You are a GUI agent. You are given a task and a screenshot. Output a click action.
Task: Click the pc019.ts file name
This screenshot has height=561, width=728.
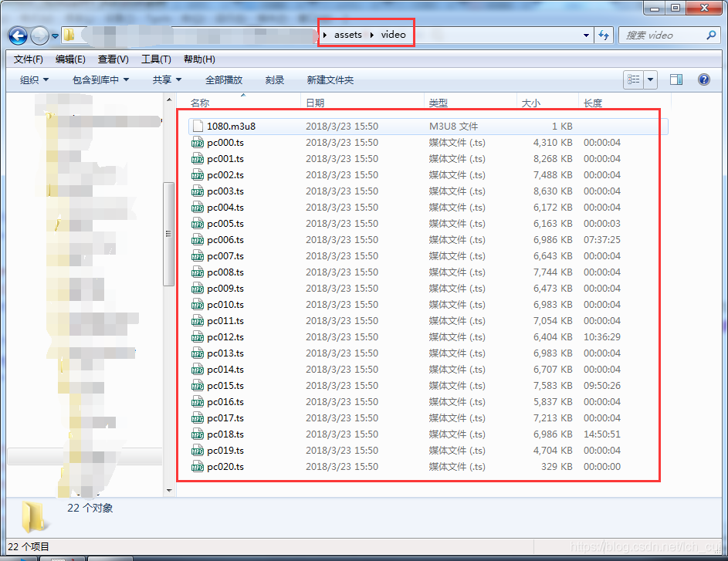(x=225, y=451)
